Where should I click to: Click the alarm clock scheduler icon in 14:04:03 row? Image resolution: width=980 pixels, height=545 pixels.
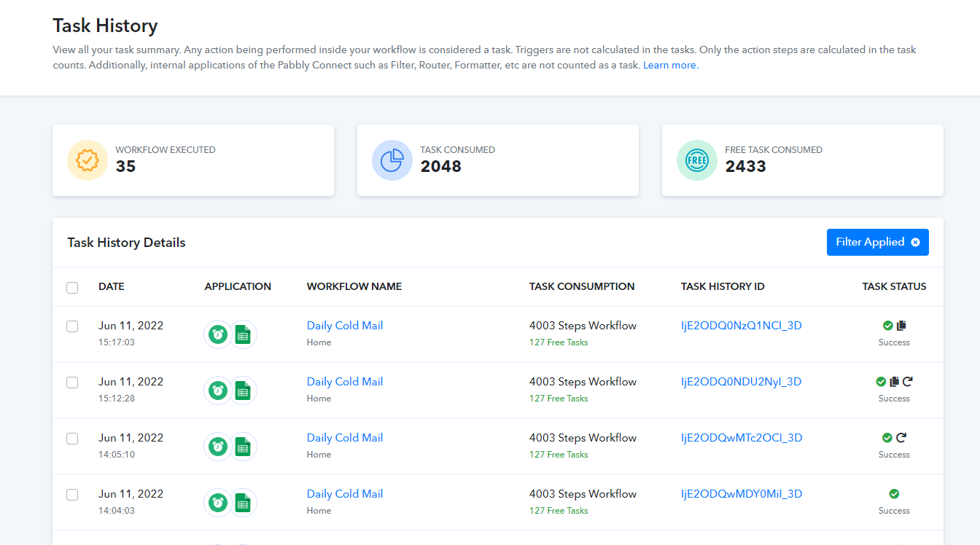pyautogui.click(x=217, y=503)
